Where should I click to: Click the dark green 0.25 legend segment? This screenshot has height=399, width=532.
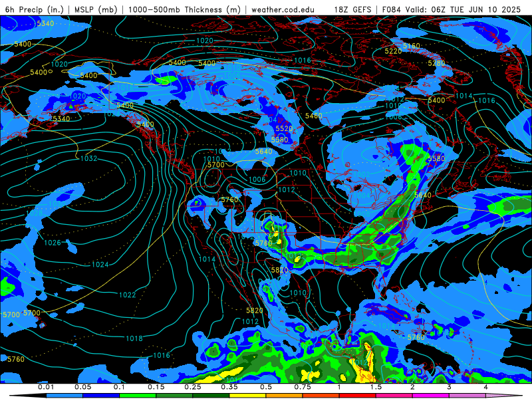click(211, 396)
